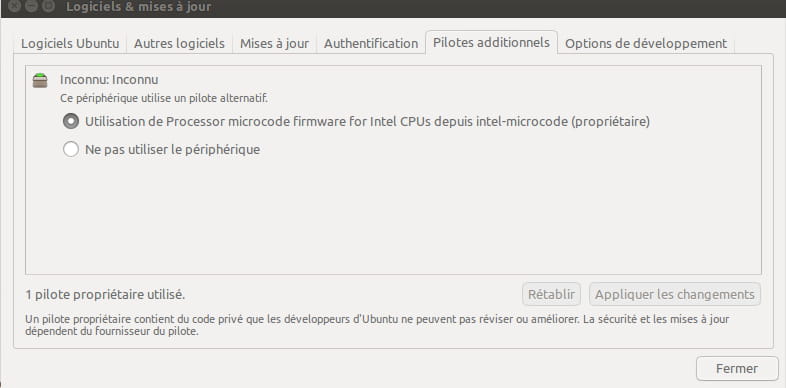Select the Pilotes additionnels tab
This screenshot has width=786, height=388.
pyautogui.click(x=491, y=43)
